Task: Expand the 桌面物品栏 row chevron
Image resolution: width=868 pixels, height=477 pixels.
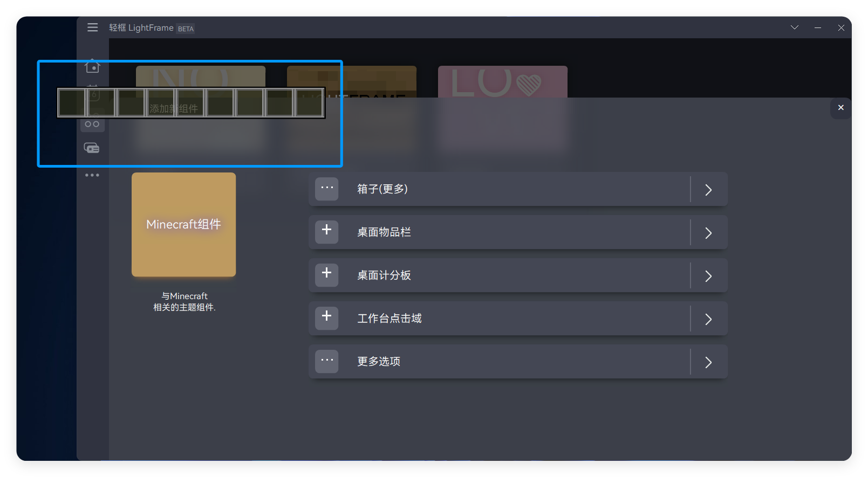Action: 708,233
